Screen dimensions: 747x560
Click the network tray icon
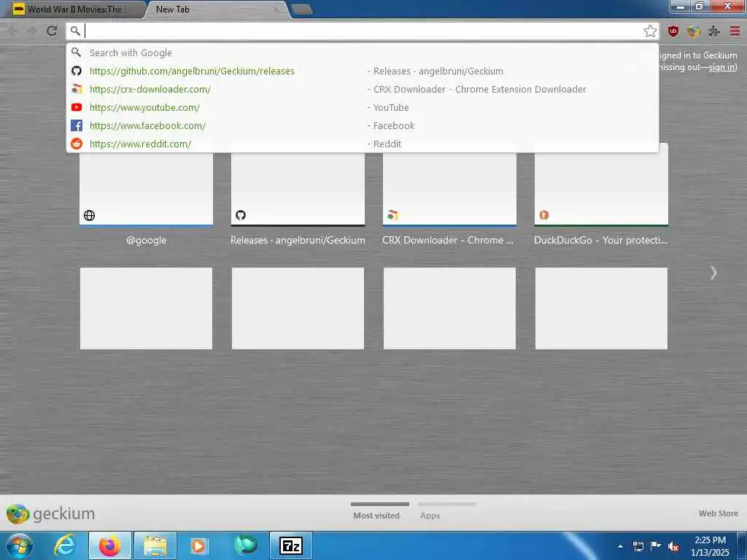click(638, 545)
